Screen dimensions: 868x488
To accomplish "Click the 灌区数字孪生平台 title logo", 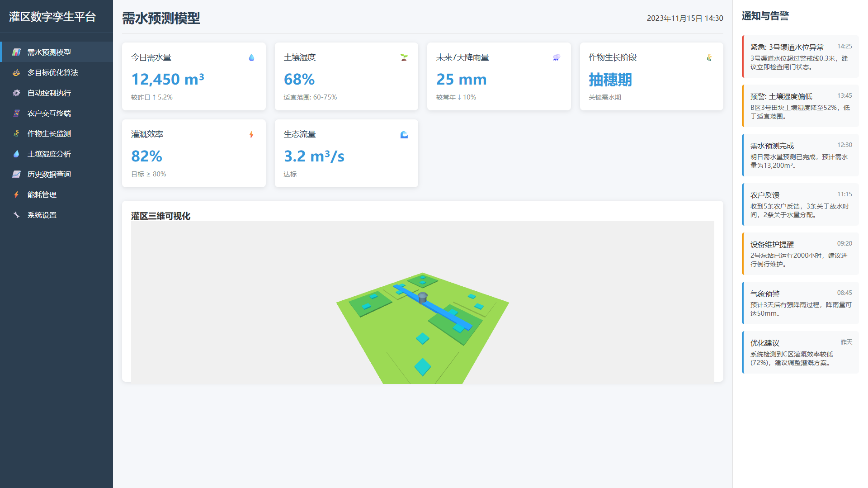I will point(52,17).
